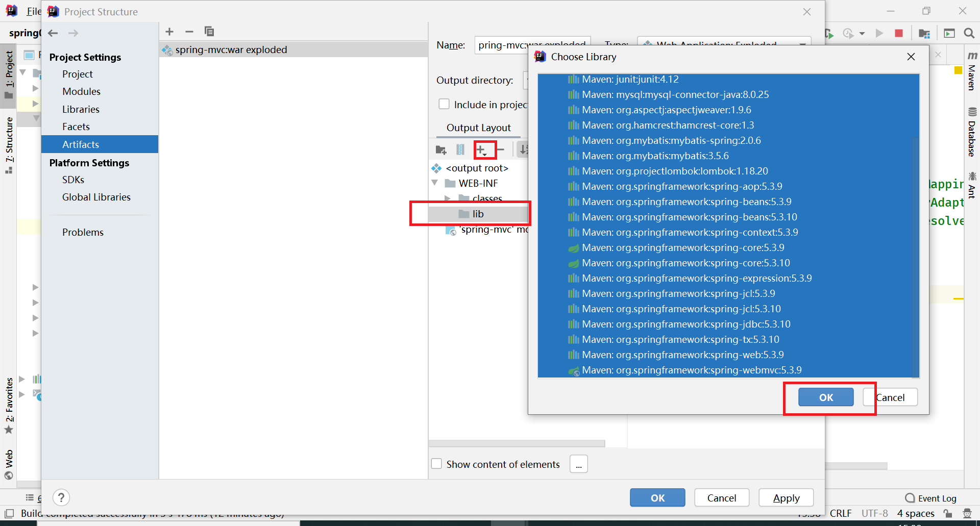Click the inspector hat icon in status bar
The width and height of the screenshot is (980, 526).
click(967, 513)
